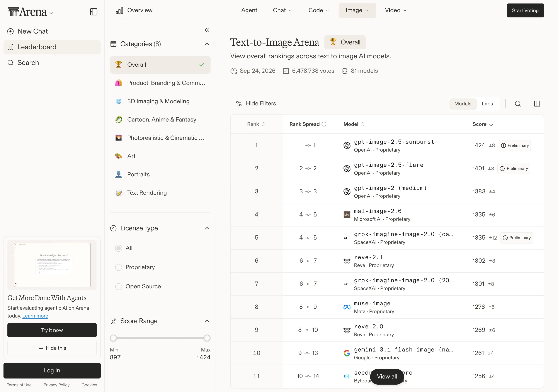Viewport: 558px width, 392px height.
Task: Collapse filters with the double-chevron icon
Action: (x=207, y=30)
